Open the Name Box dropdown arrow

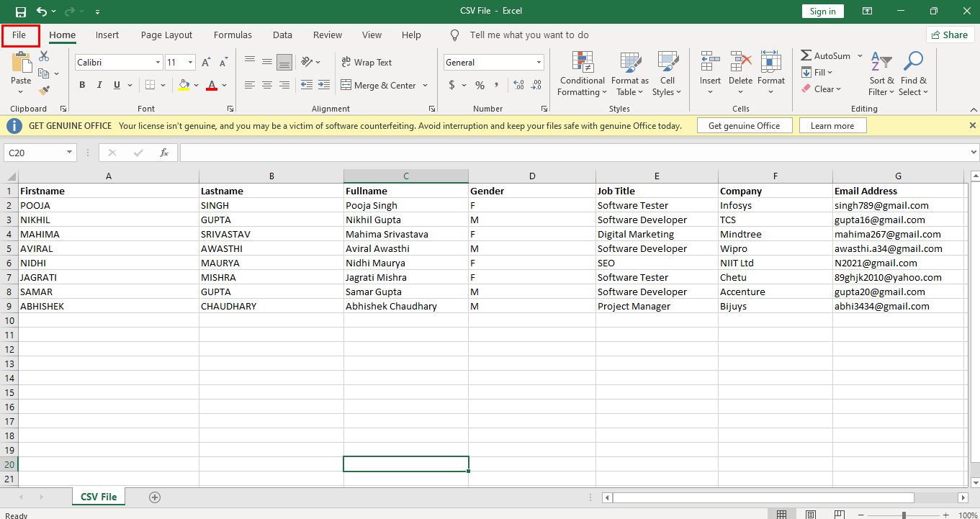[70, 153]
